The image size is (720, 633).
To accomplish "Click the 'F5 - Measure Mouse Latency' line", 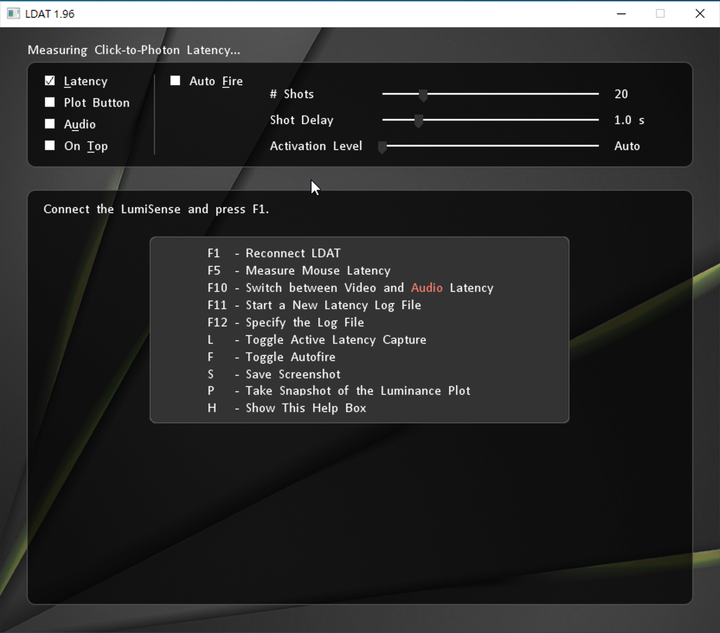I will coord(299,271).
